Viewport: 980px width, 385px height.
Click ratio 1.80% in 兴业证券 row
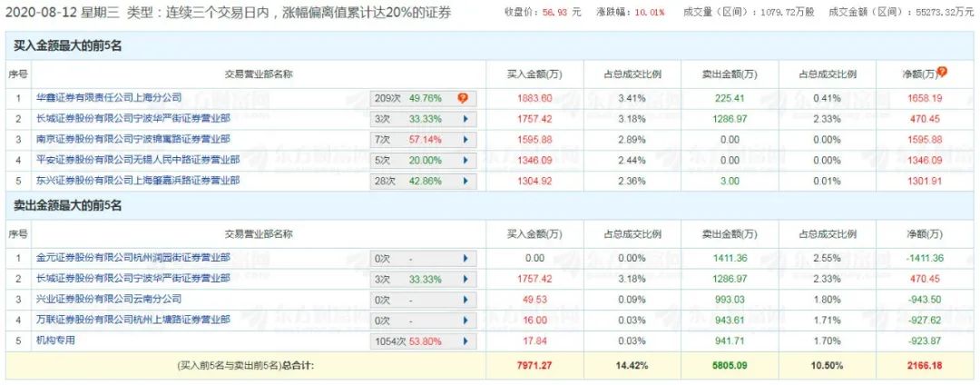click(827, 300)
